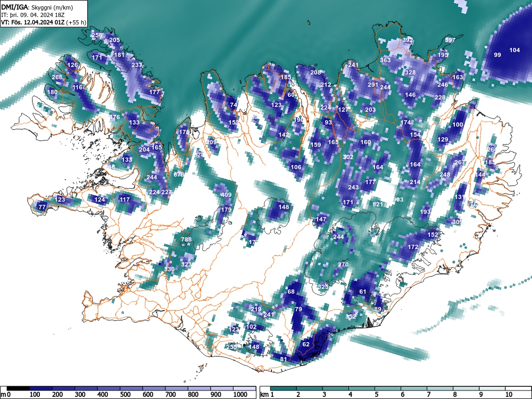
Task: Click the 788 map label
Action: [x=186, y=239]
